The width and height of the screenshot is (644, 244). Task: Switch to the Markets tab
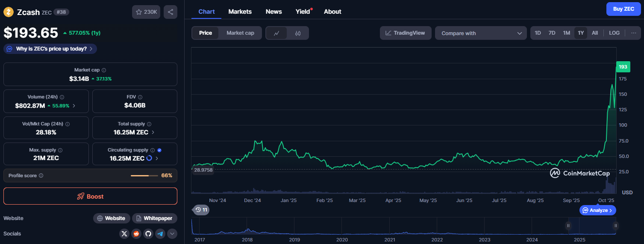(240, 12)
